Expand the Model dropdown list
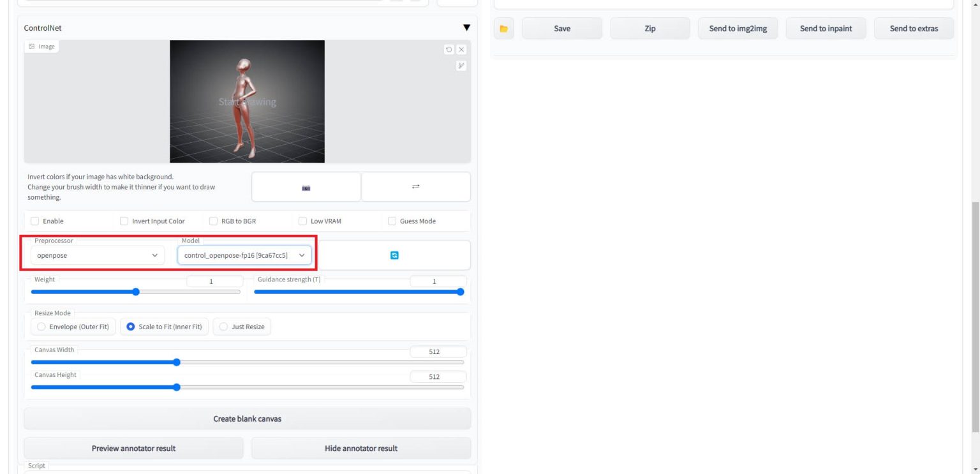This screenshot has width=980, height=474. coord(244,255)
